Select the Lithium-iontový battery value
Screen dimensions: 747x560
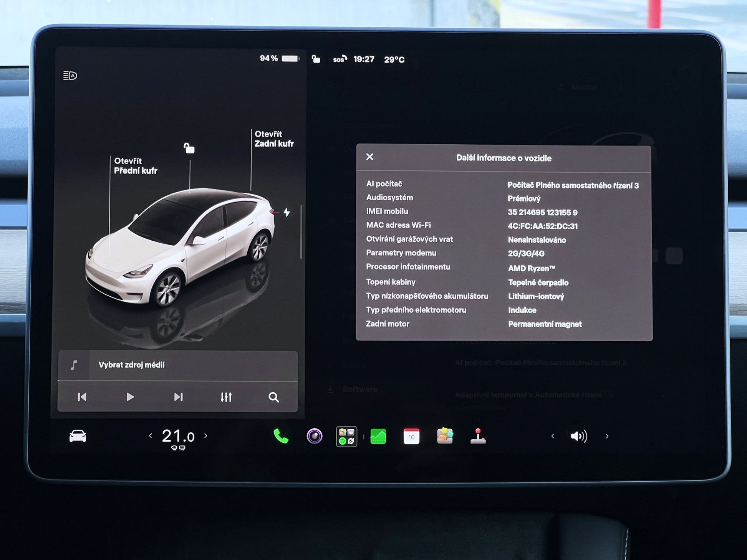pos(536,296)
